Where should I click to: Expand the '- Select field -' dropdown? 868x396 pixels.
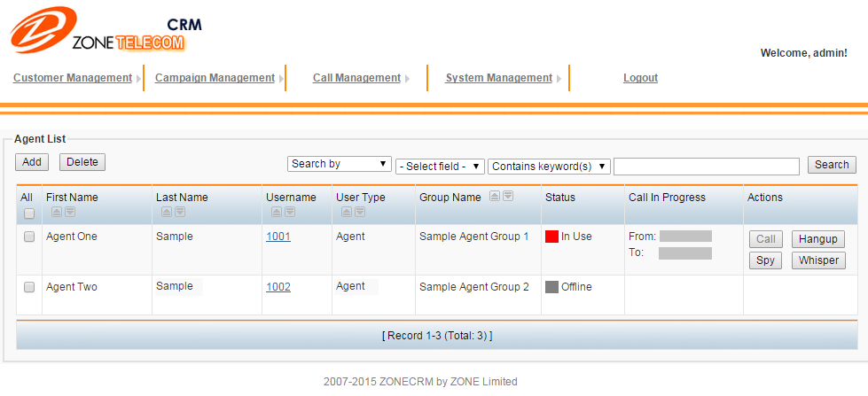pos(440,166)
